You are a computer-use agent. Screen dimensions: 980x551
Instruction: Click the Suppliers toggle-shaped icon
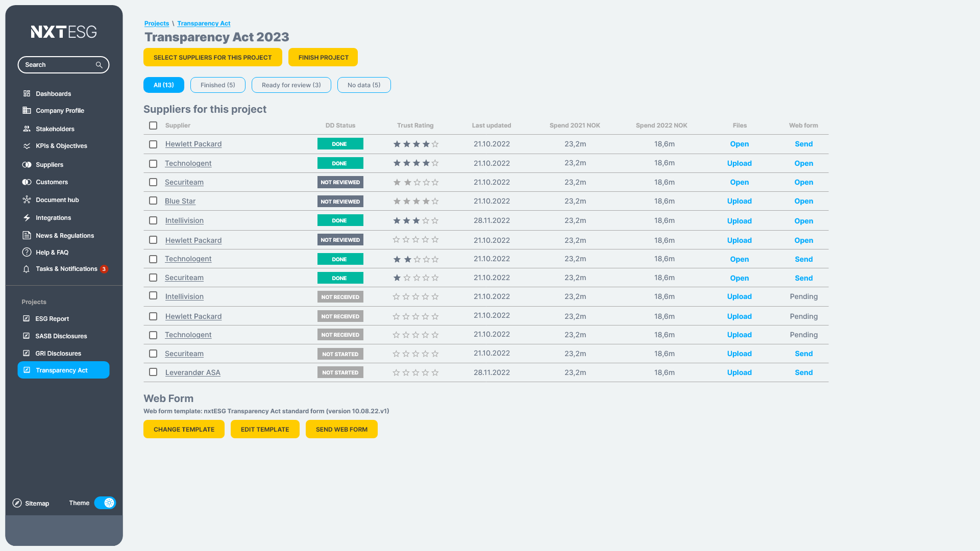click(x=27, y=164)
